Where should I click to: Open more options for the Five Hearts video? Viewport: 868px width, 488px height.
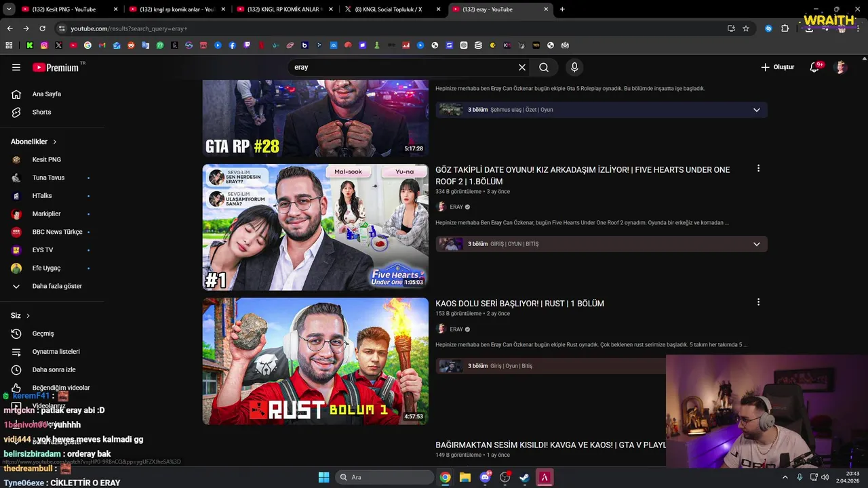point(758,168)
